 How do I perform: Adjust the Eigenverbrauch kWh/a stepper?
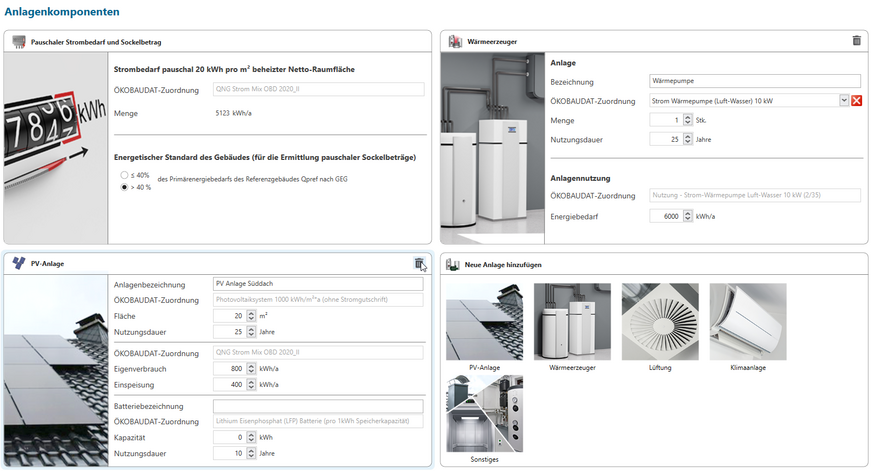[249, 369]
